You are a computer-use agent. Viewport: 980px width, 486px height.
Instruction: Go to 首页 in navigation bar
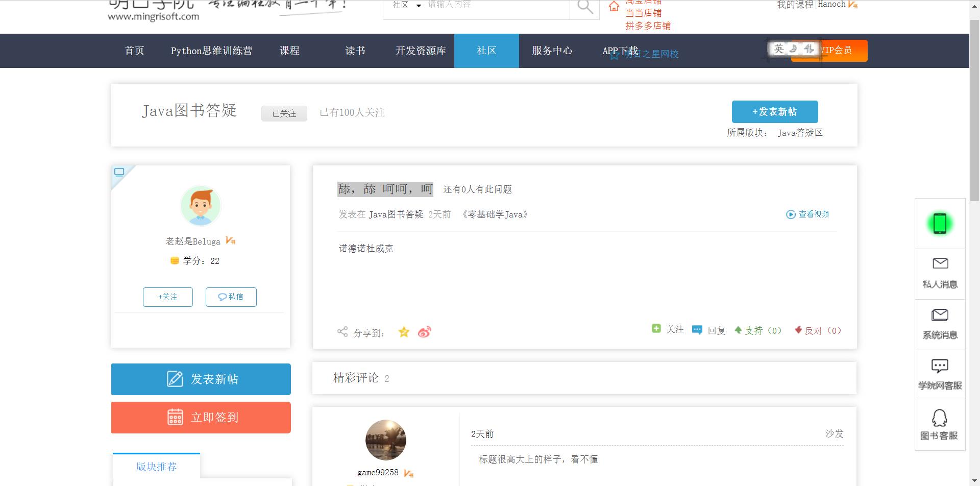point(135,51)
